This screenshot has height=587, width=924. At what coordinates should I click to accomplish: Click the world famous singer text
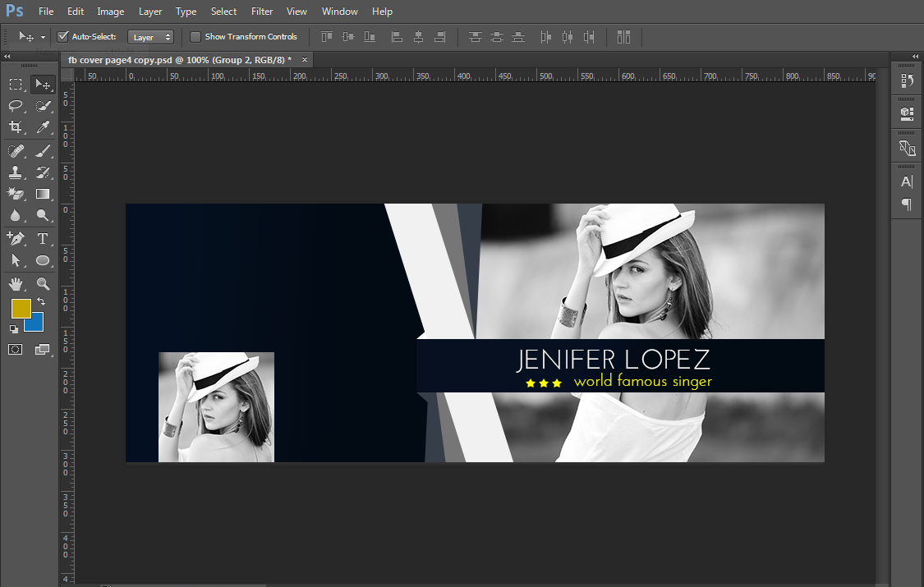click(x=643, y=382)
